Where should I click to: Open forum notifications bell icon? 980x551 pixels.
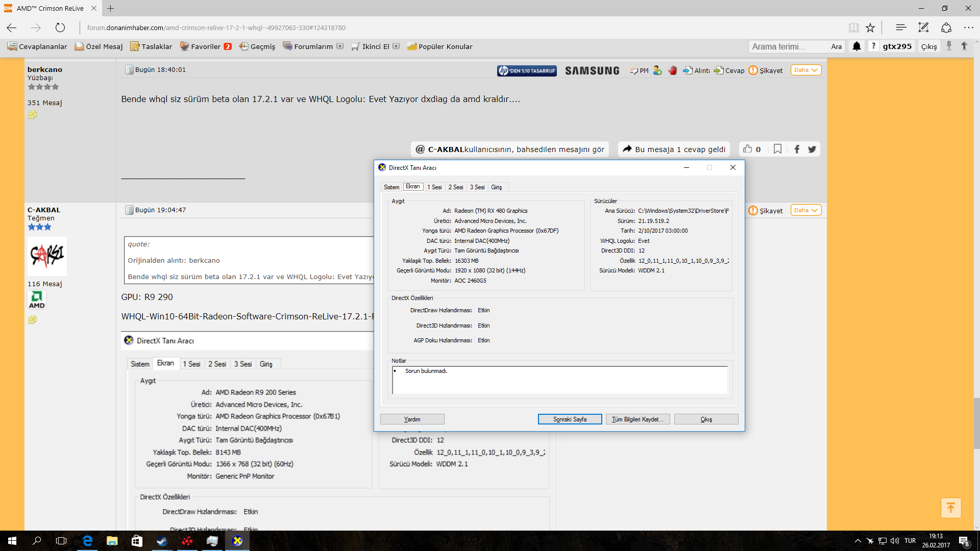pyautogui.click(x=856, y=46)
